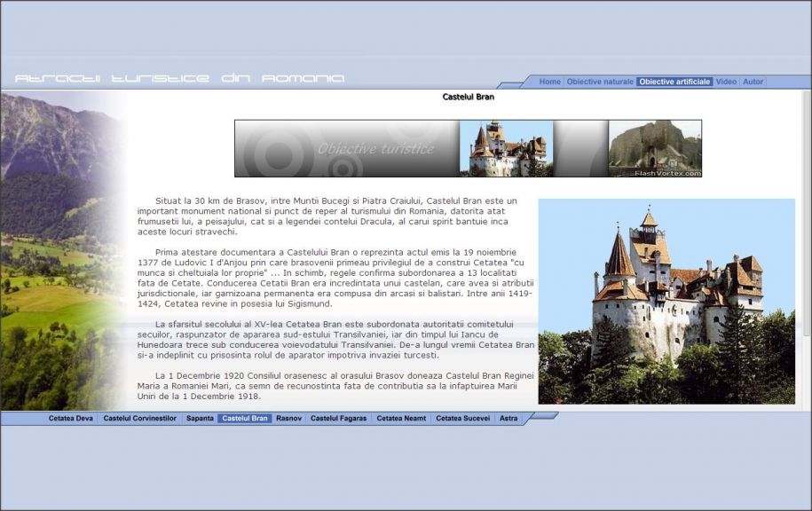Select the Obiective artificiale tab
The height and width of the screenshot is (511, 812).
point(674,82)
